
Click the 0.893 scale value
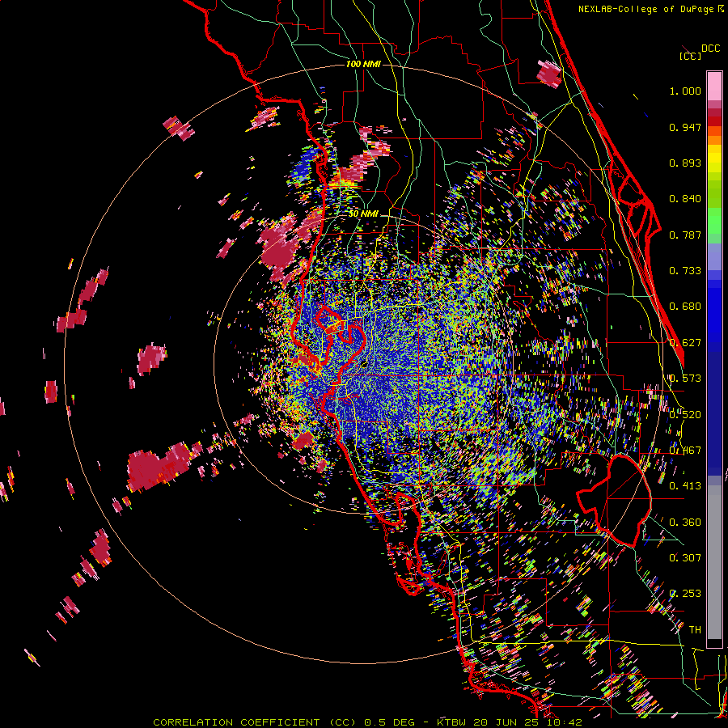coord(685,163)
